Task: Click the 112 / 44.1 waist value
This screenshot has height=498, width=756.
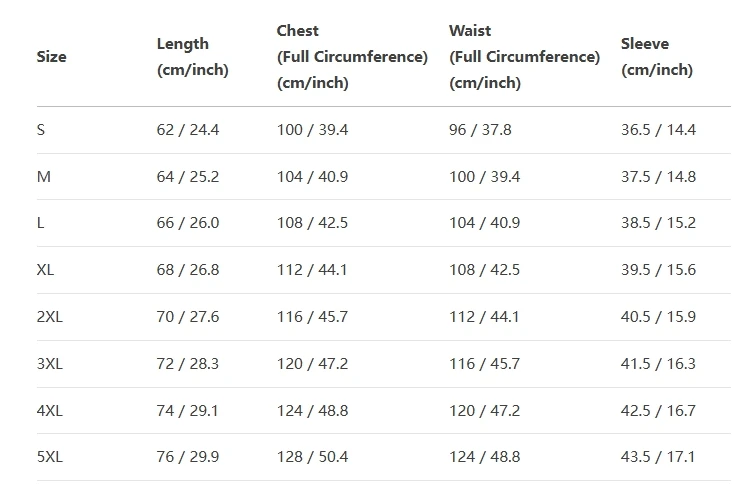Action: pos(484,317)
